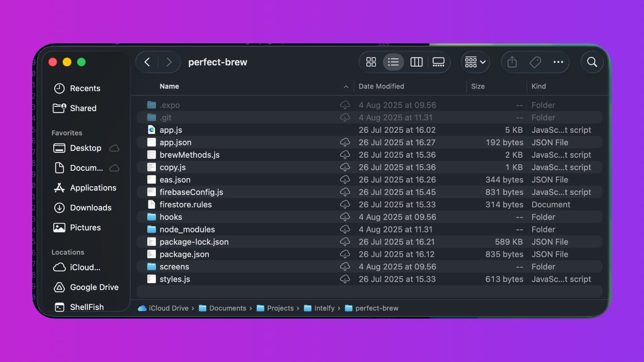Image resolution: width=644 pixels, height=362 pixels.
Task: Click the Share toolbar icon
Action: (x=512, y=62)
